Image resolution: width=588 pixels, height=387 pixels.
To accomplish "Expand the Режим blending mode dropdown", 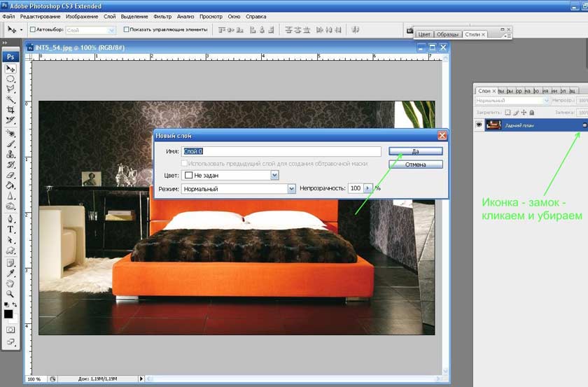I will (291, 188).
